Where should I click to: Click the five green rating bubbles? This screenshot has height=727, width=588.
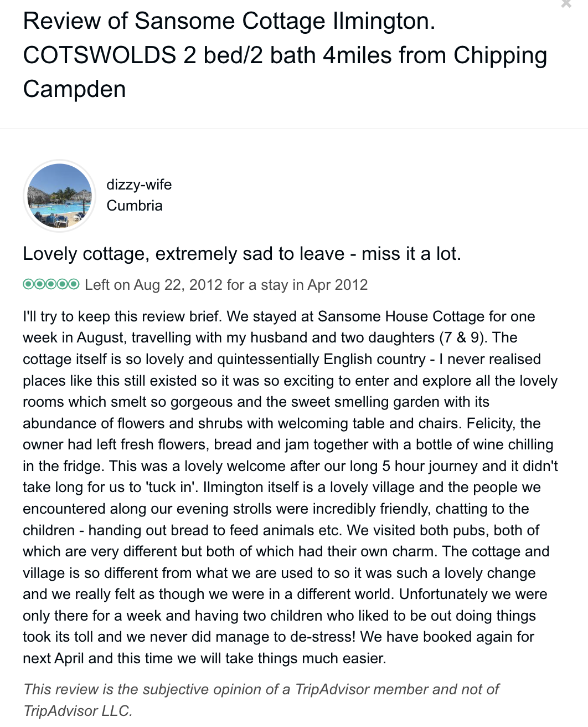point(51,285)
